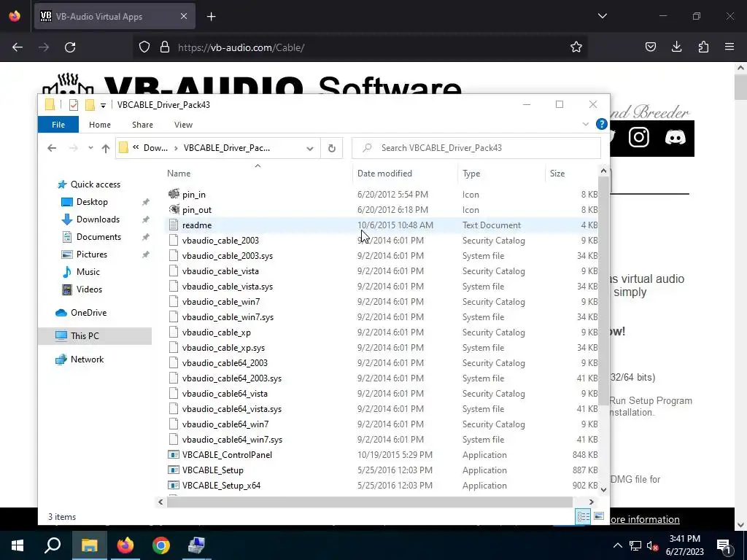
Task: Open the address bar history dropdown
Action: point(309,148)
